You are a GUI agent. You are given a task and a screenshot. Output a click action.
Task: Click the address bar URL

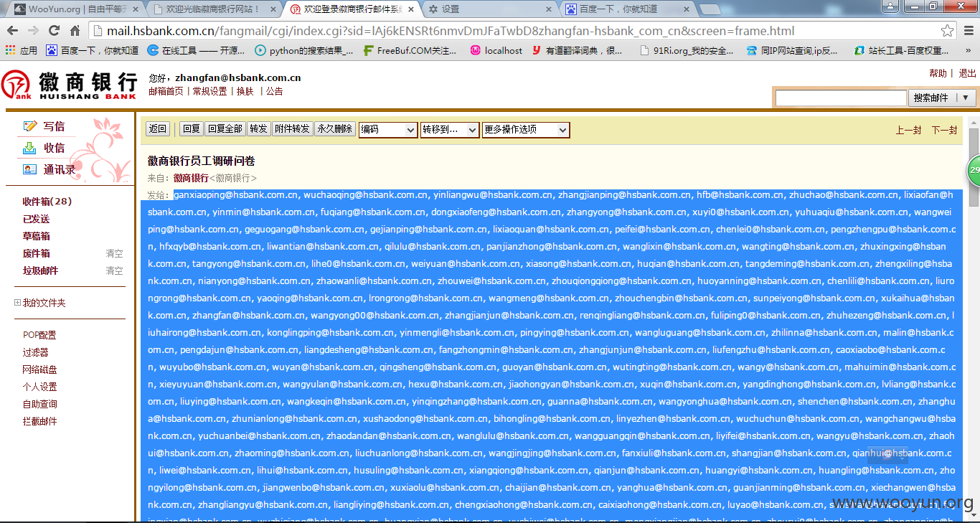pos(451,31)
